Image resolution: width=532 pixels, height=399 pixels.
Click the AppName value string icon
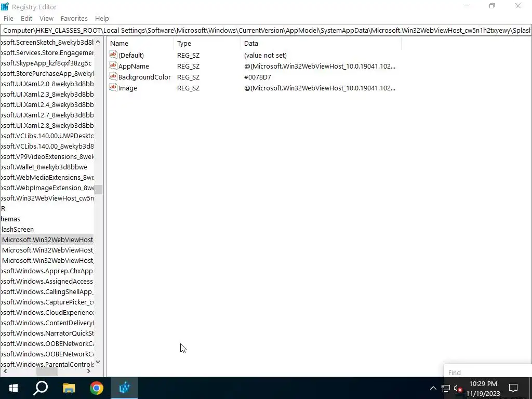click(x=113, y=65)
